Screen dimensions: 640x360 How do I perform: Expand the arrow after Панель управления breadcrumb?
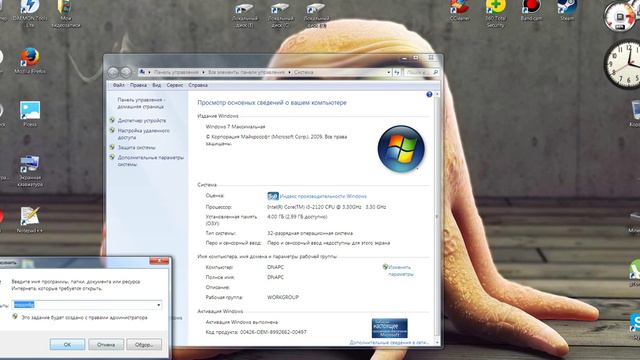[x=203, y=72]
